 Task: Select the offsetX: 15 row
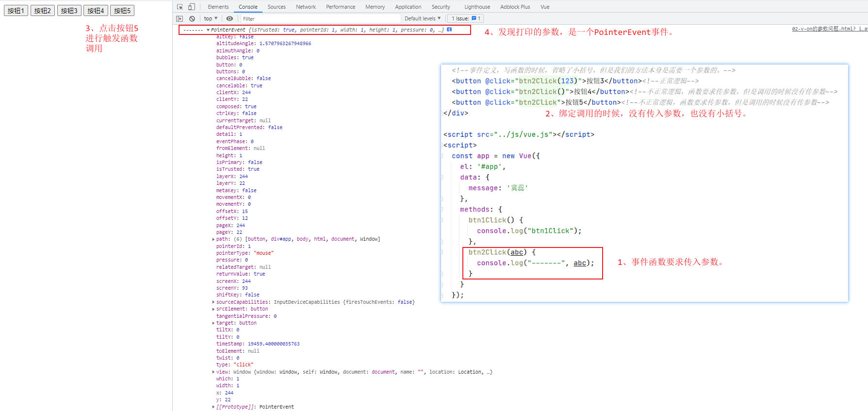[x=232, y=212]
